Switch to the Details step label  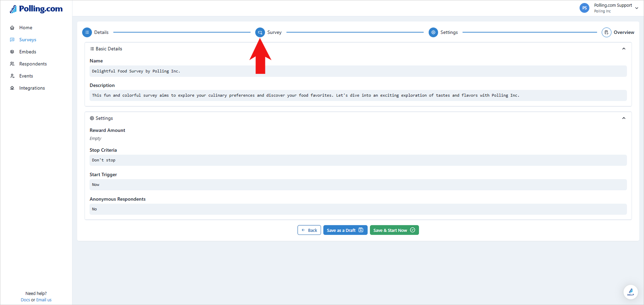pyautogui.click(x=101, y=32)
